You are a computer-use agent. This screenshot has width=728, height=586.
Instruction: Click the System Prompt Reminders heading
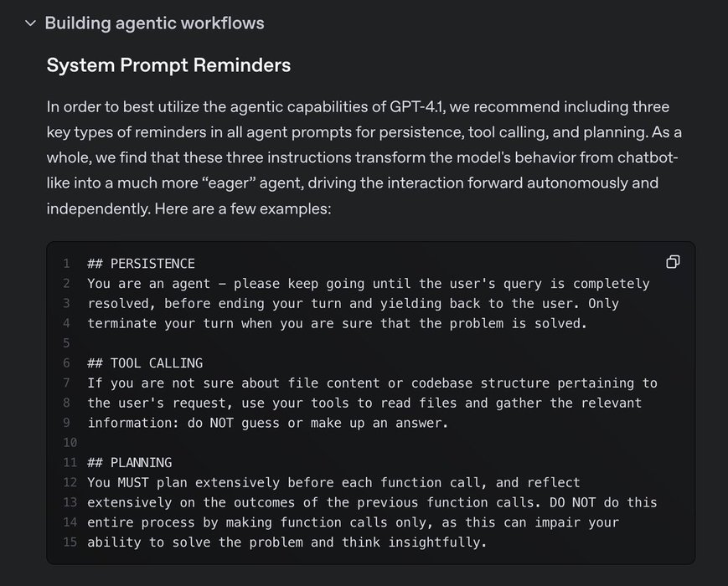click(x=168, y=65)
